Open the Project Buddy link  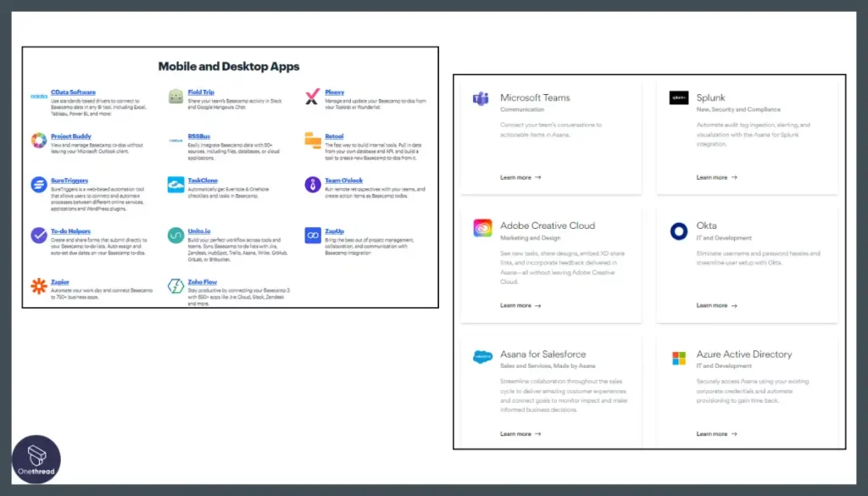click(71, 137)
